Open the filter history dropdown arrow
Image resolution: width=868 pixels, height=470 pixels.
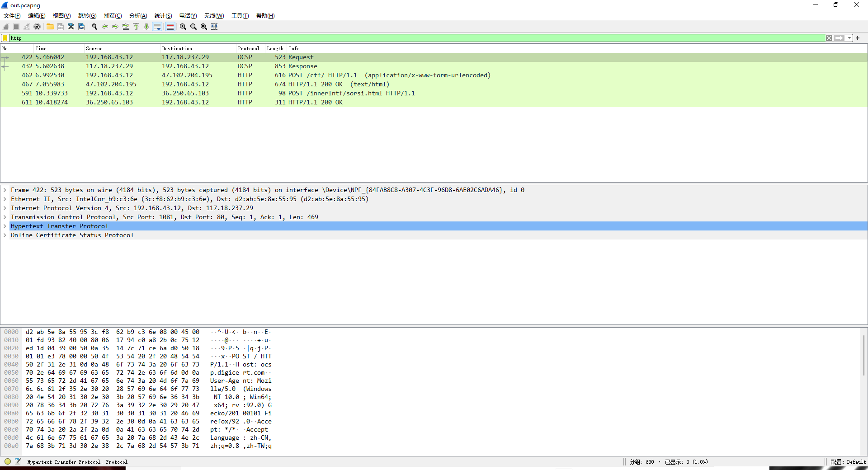click(849, 38)
